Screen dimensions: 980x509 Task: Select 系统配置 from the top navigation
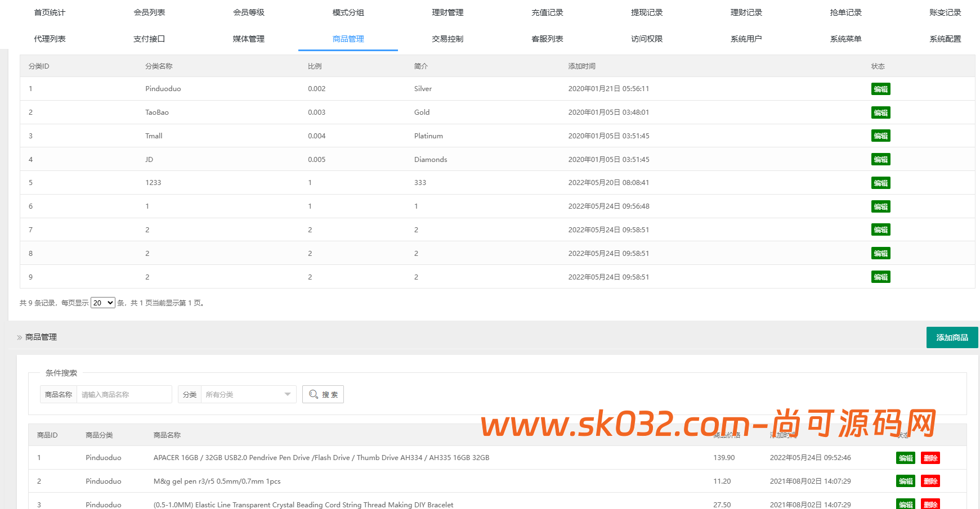click(x=945, y=39)
